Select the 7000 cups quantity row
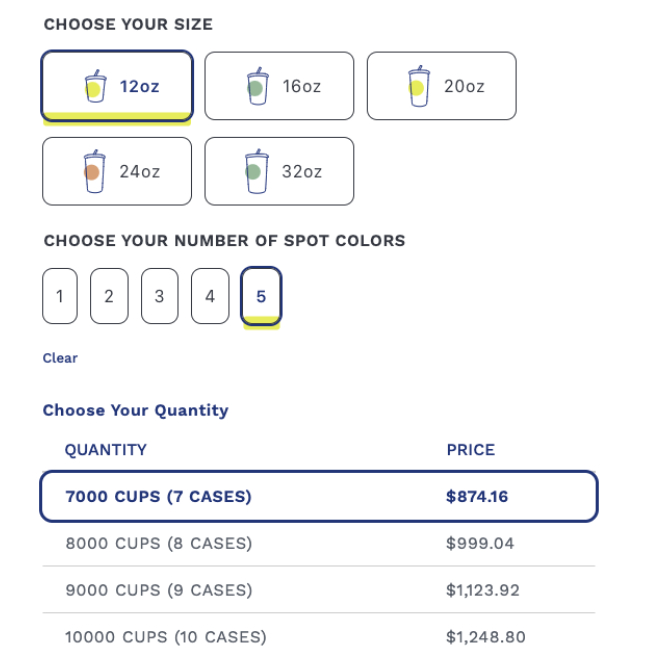 pyautogui.click(x=319, y=496)
